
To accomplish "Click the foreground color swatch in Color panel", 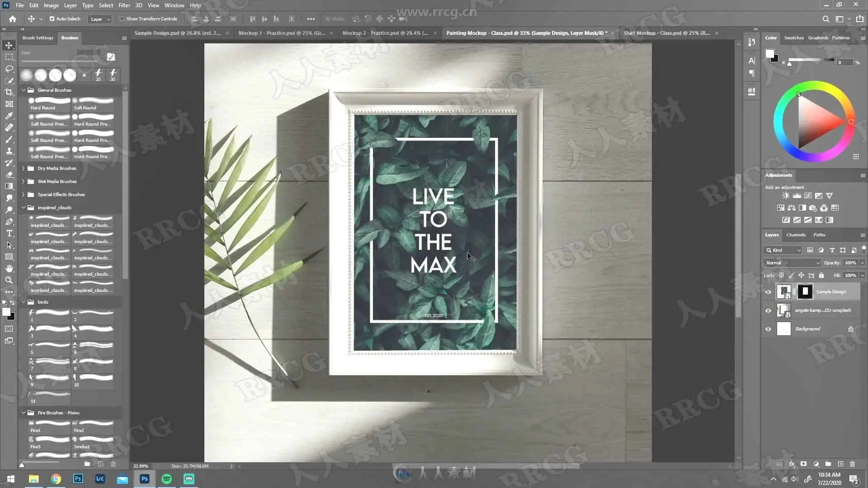I will pyautogui.click(x=769, y=54).
